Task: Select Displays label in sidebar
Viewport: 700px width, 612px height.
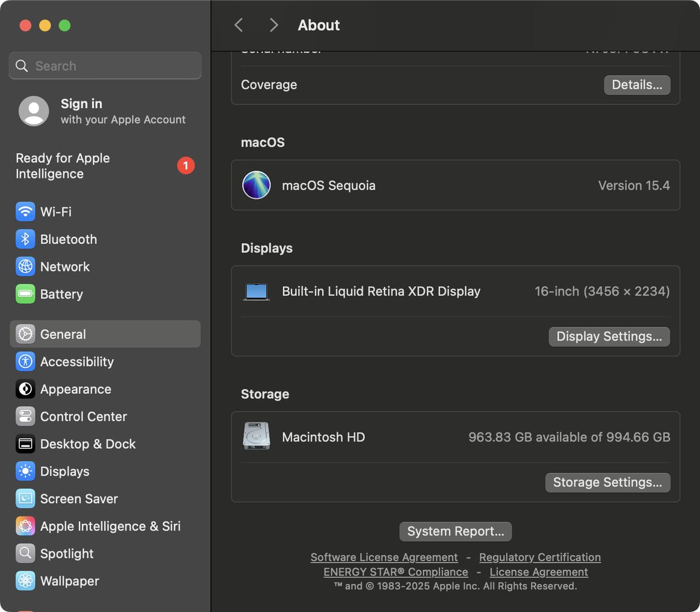Action: point(65,471)
